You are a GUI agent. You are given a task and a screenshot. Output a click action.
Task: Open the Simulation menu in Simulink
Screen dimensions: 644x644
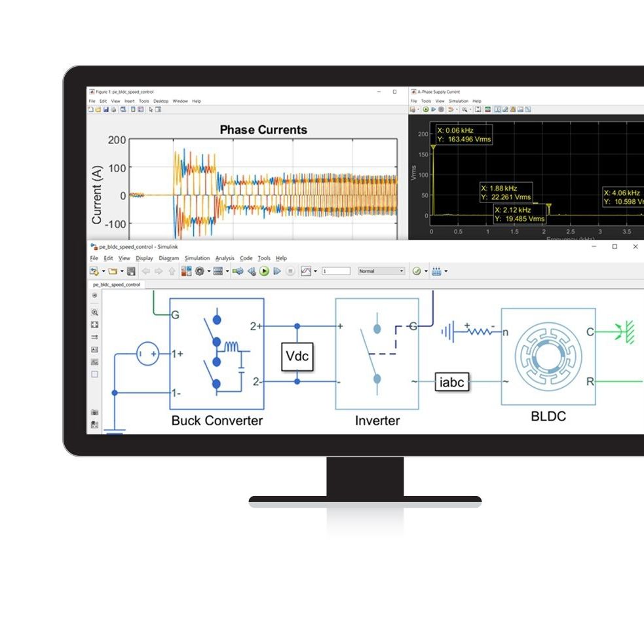[197, 257]
